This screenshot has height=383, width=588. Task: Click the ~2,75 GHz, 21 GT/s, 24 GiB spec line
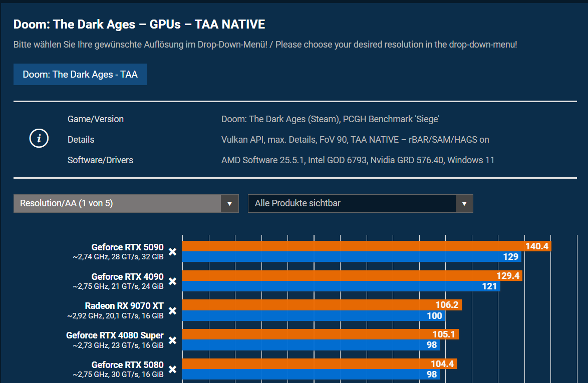[x=118, y=286]
